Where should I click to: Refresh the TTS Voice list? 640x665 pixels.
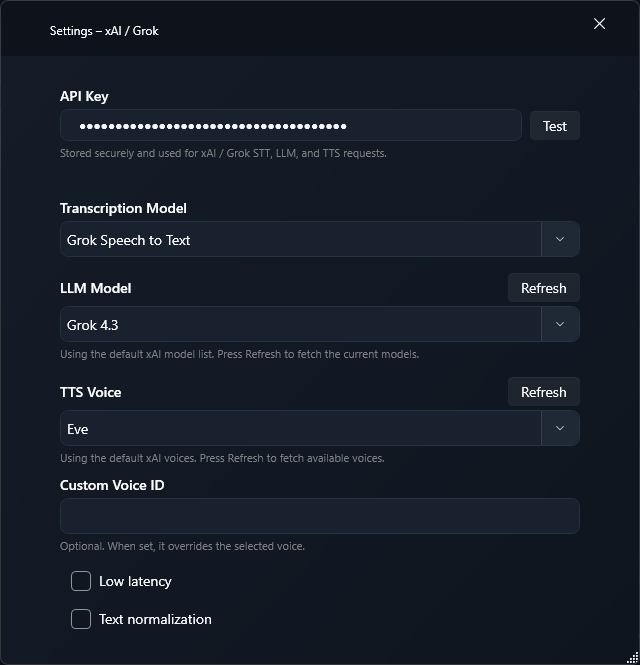[x=544, y=392]
